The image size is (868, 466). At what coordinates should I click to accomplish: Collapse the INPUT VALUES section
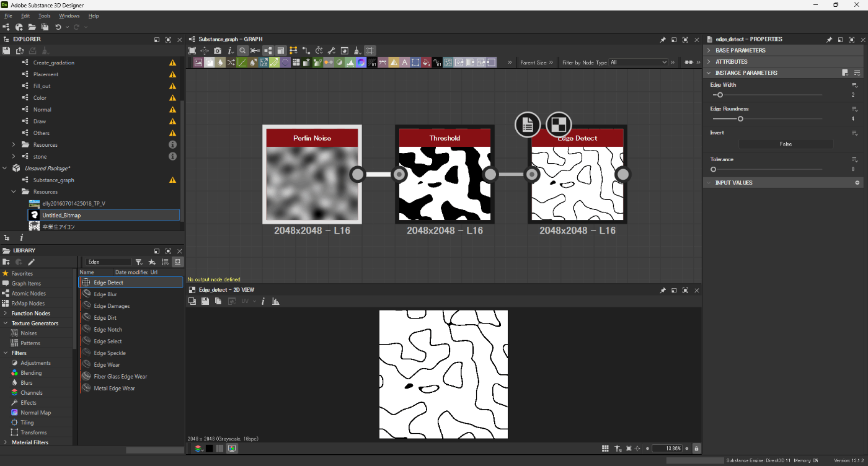(x=709, y=183)
